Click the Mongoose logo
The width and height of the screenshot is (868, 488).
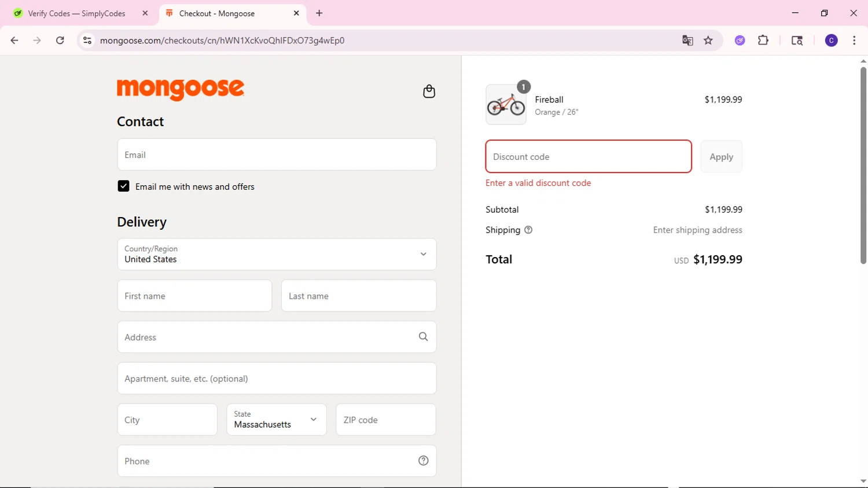click(x=181, y=89)
